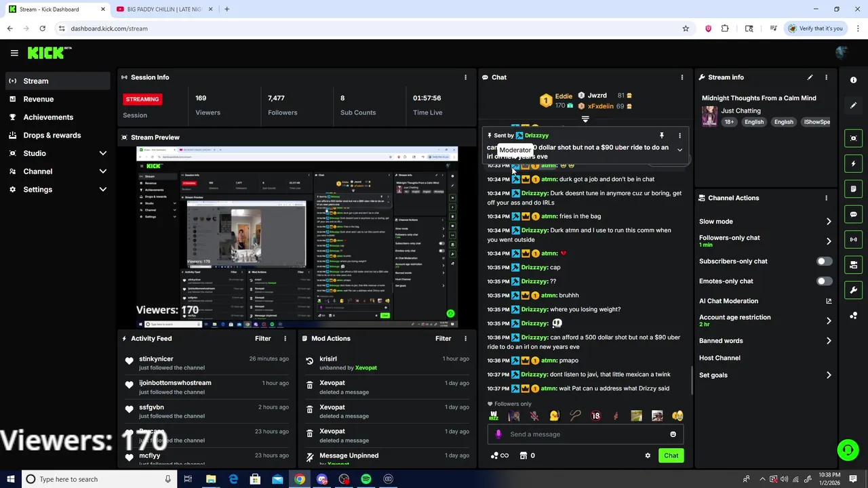This screenshot has height=488, width=868.
Task: Open the green support headset button
Action: click(847, 450)
